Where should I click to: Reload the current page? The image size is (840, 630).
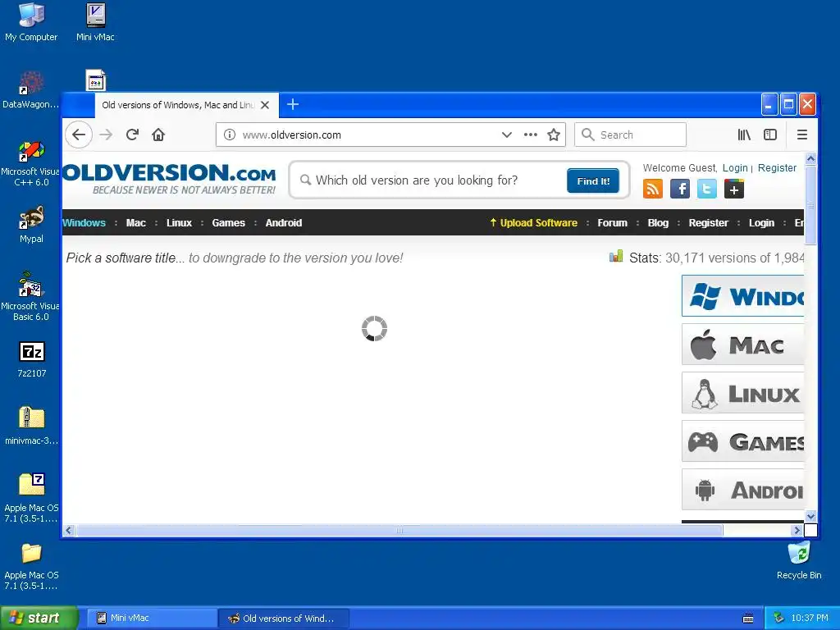(132, 135)
